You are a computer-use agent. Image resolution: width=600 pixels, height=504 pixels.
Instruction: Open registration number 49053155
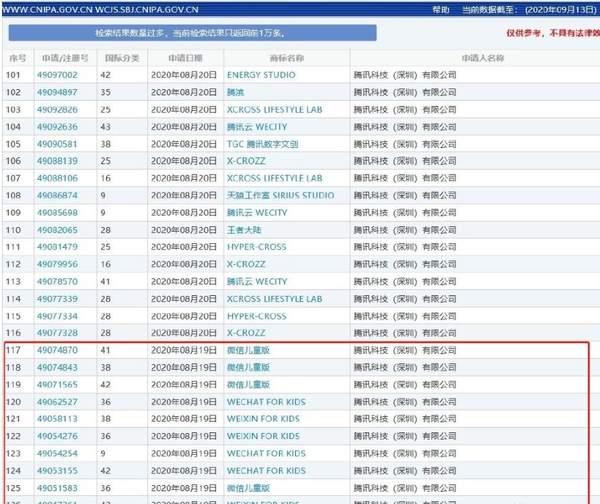[x=57, y=471]
